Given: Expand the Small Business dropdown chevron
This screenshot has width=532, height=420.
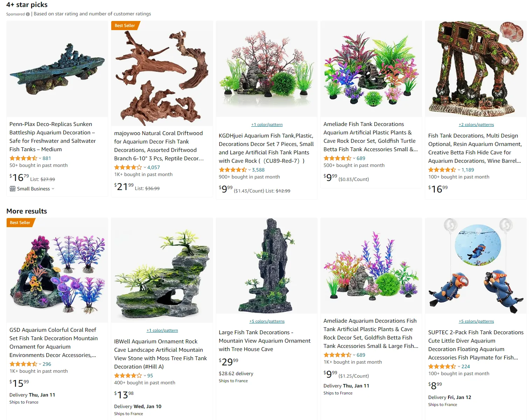Looking at the screenshot, I should pyautogui.click(x=53, y=189).
